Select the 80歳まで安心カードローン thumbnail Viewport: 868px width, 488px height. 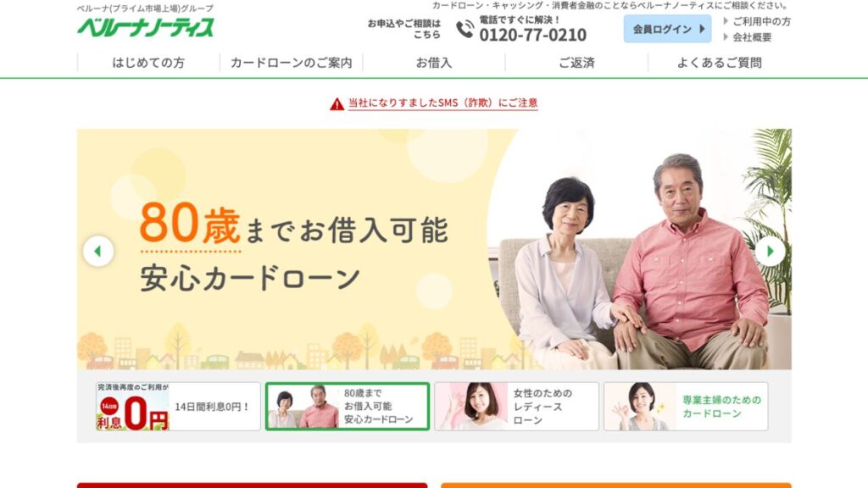point(347,406)
